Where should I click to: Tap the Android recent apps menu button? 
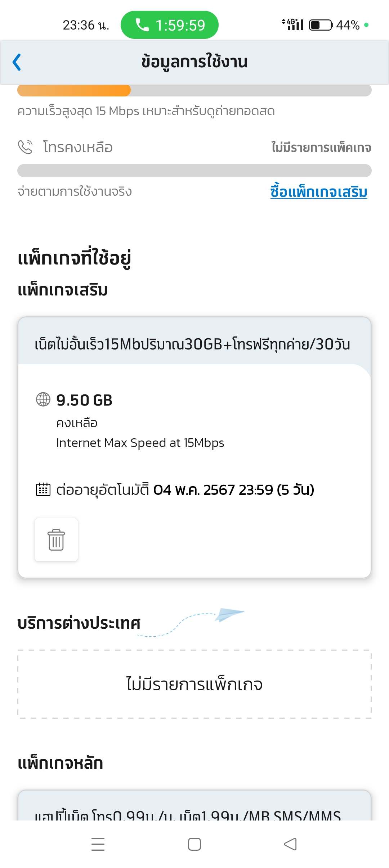click(98, 844)
